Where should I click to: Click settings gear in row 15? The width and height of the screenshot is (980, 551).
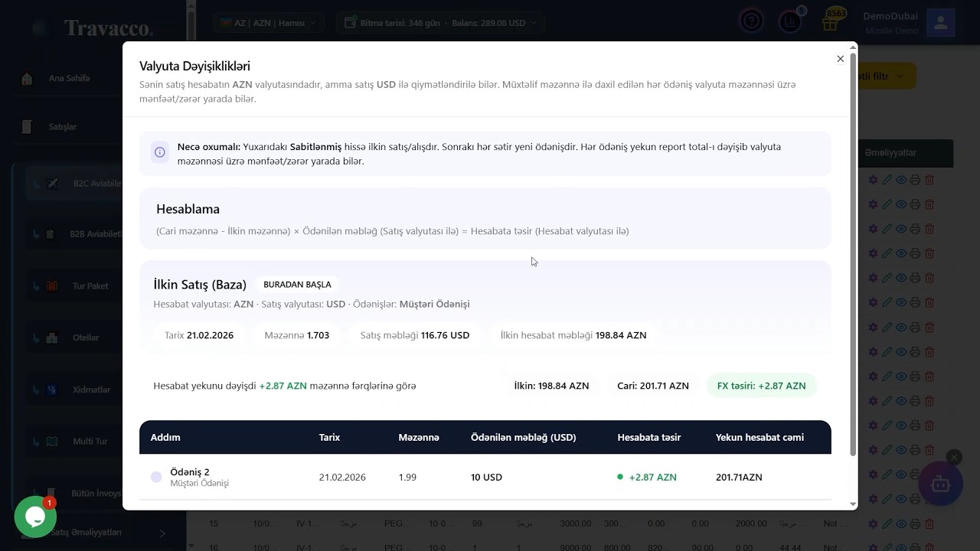(x=874, y=523)
